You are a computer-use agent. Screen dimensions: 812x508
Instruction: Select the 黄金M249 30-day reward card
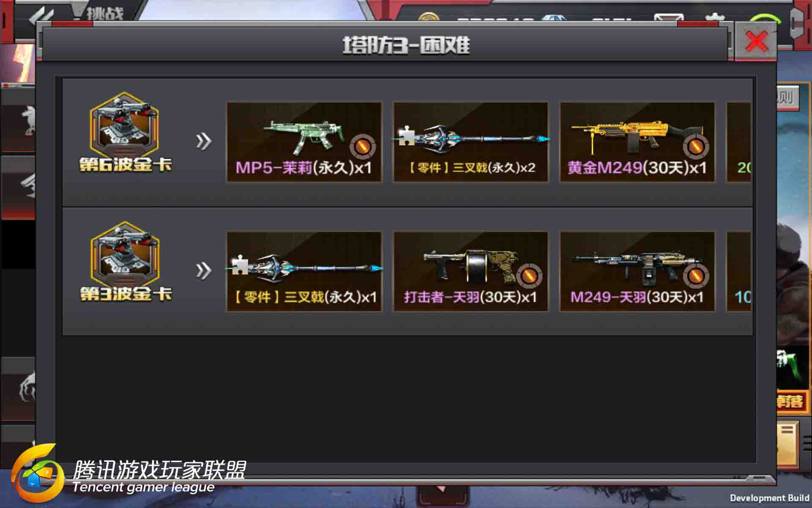tap(637, 142)
